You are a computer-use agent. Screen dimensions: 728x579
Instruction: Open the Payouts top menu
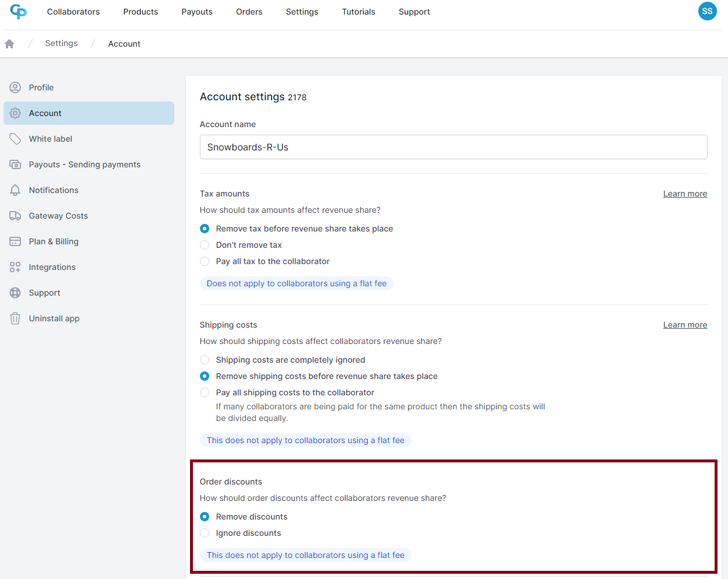coord(197,12)
